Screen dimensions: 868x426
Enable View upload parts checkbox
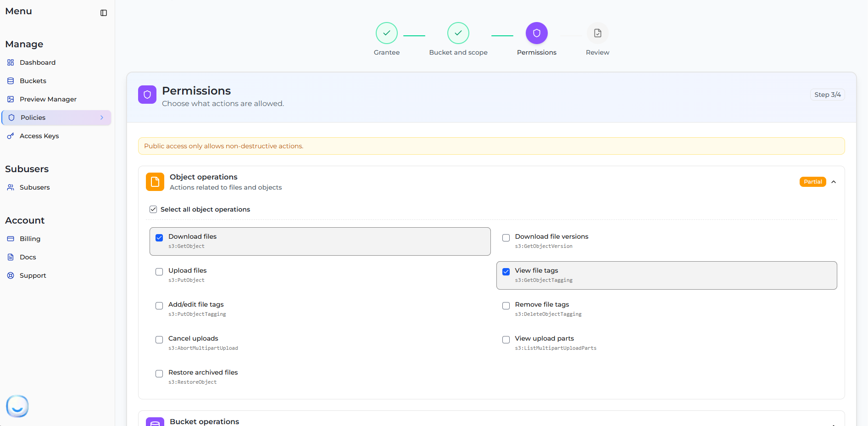pyautogui.click(x=506, y=340)
